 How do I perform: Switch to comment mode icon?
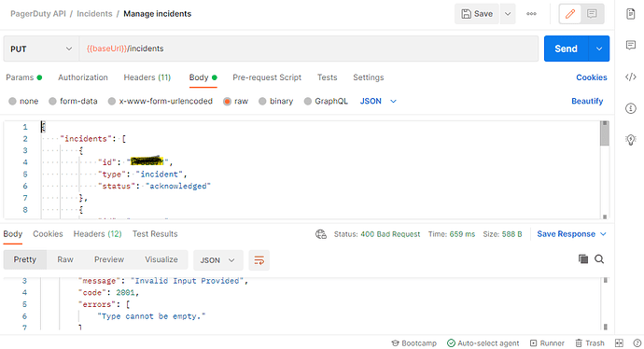pos(592,14)
